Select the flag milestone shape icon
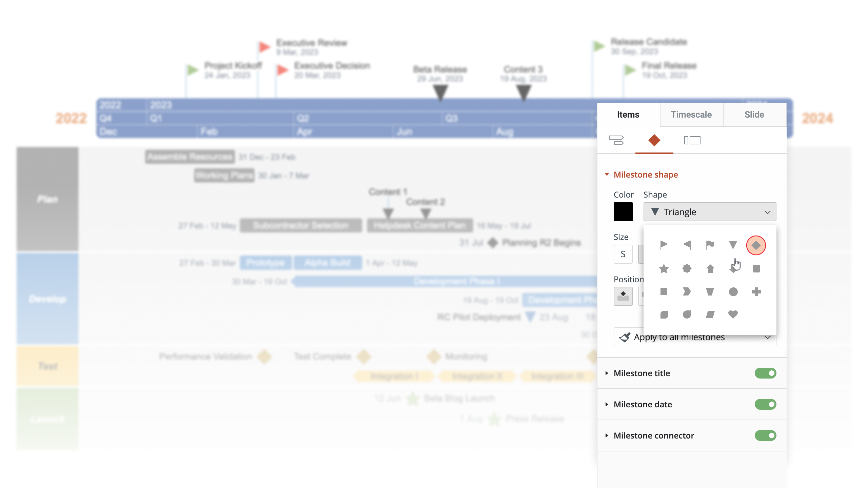 (710, 245)
